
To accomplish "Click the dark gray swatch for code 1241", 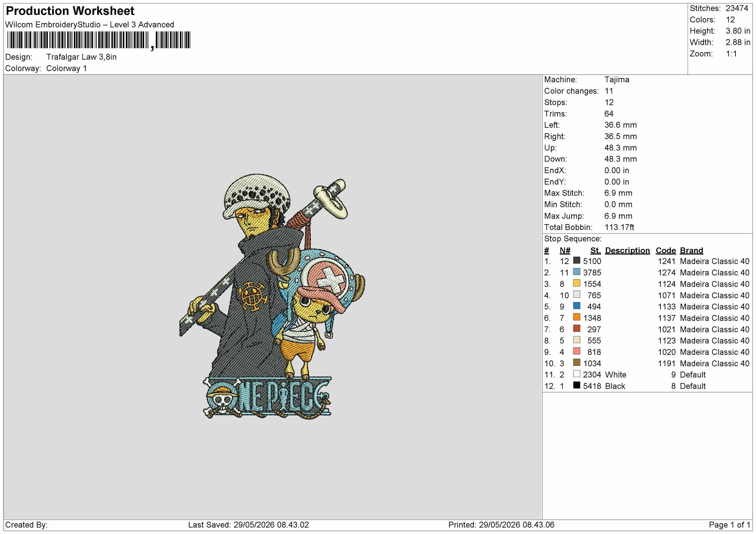I will point(577,261).
